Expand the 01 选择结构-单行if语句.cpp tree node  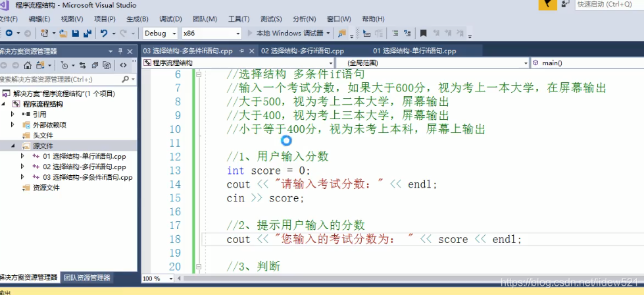pyautogui.click(x=22, y=156)
